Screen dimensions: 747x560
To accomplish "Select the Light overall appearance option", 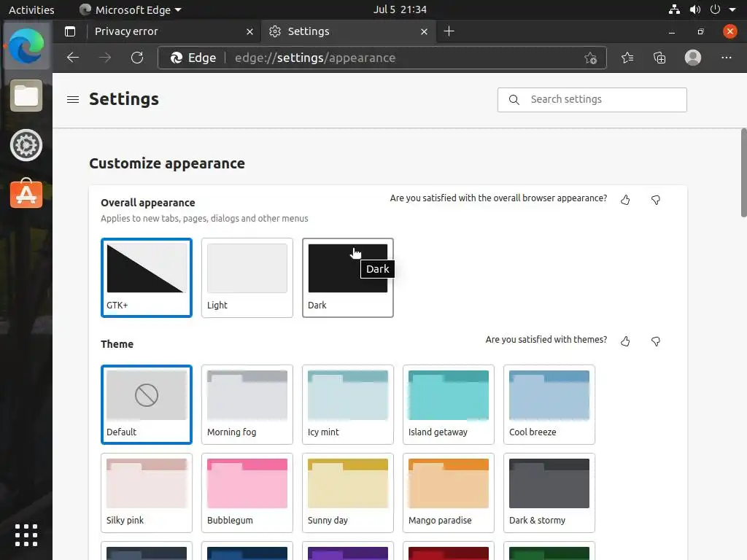I will click(x=247, y=277).
